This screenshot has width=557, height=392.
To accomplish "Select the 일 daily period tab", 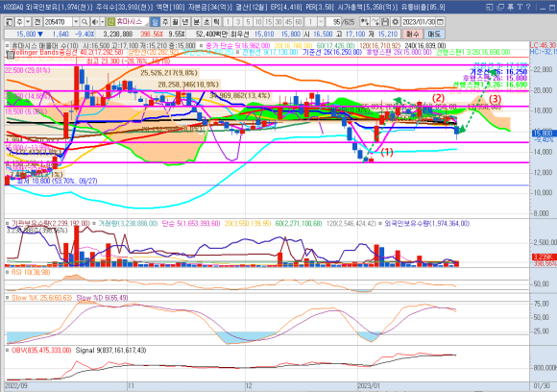I will pyautogui.click(x=155, y=22).
